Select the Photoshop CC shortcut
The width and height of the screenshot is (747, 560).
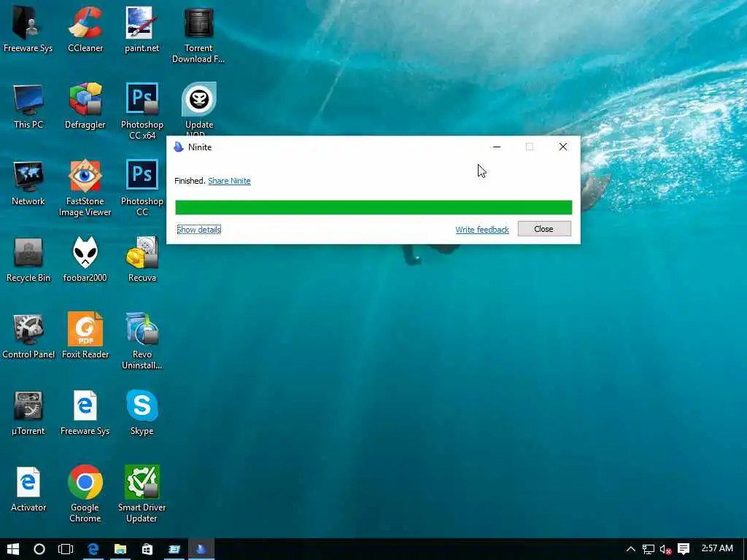pyautogui.click(x=142, y=187)
